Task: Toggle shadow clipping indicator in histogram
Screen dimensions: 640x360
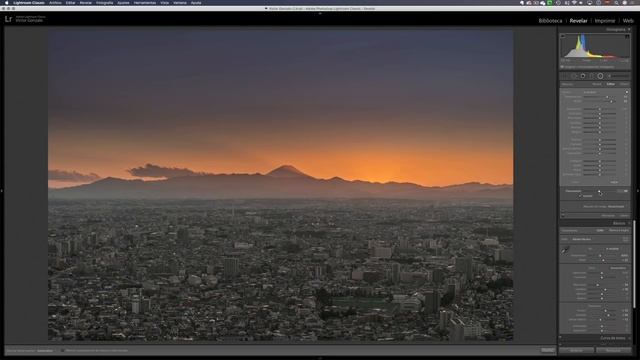Action: pos(563,36)
